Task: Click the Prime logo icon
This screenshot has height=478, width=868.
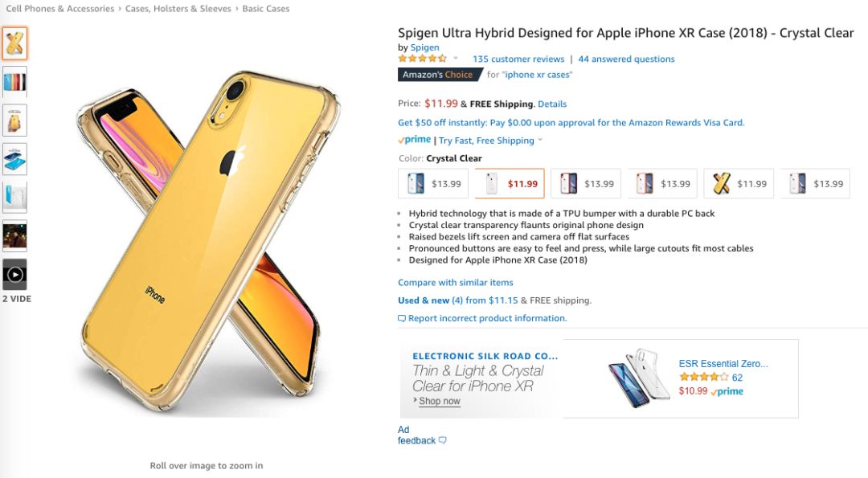Action: pos(414,140)
